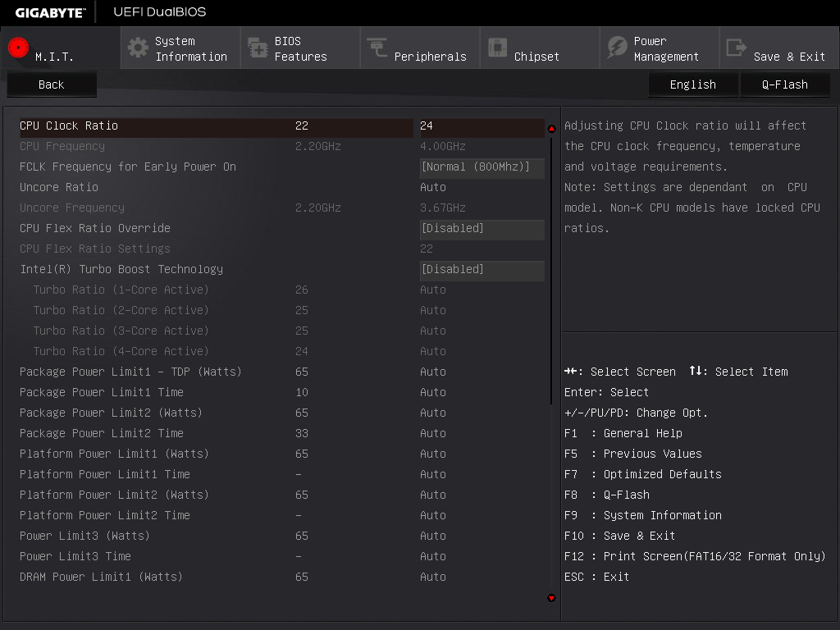This screenshot has height=630, width=840.
Task: Click the Save & Exit door icon
Action: 736,48
